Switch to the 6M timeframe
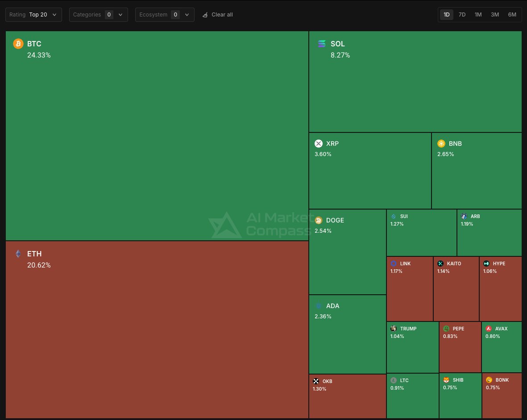527x420 pixels. (512, 15)
